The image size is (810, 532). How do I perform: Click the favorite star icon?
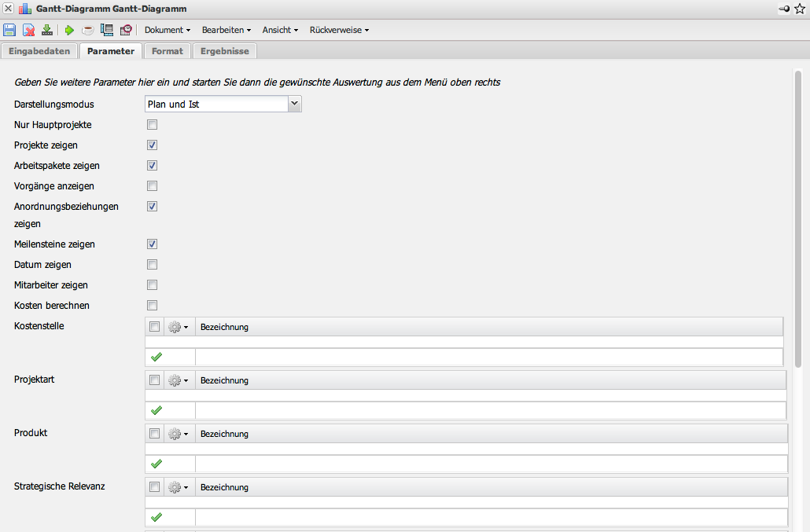(x=800, y=9)
